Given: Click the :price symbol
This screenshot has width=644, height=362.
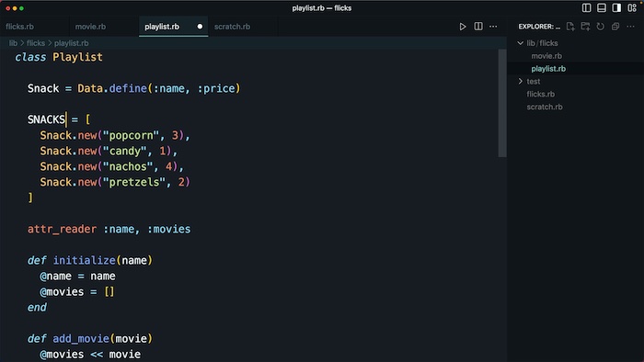Looking at the screenshot, I should 216,88.
